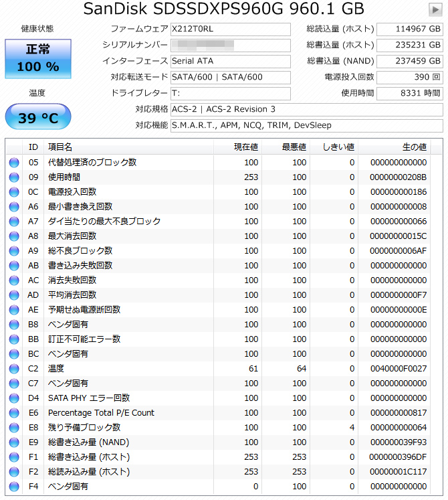Image resolution: width=448 pixels, height=500 pixels.
Task: Click raw value 000000039F93
Action: point(398,442)
